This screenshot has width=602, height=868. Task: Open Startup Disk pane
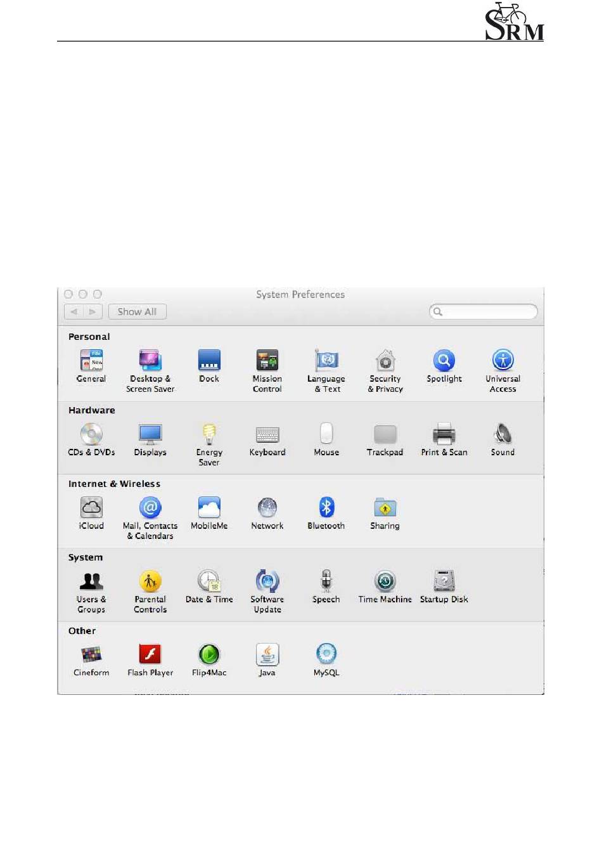[x=444, y=586]
